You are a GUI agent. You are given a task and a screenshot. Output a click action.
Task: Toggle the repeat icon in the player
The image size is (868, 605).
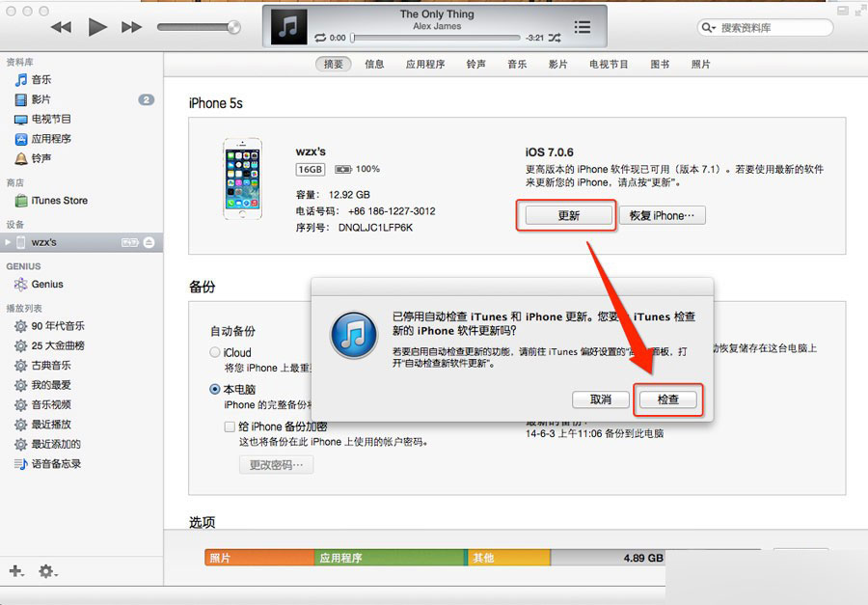pos(320,38)
